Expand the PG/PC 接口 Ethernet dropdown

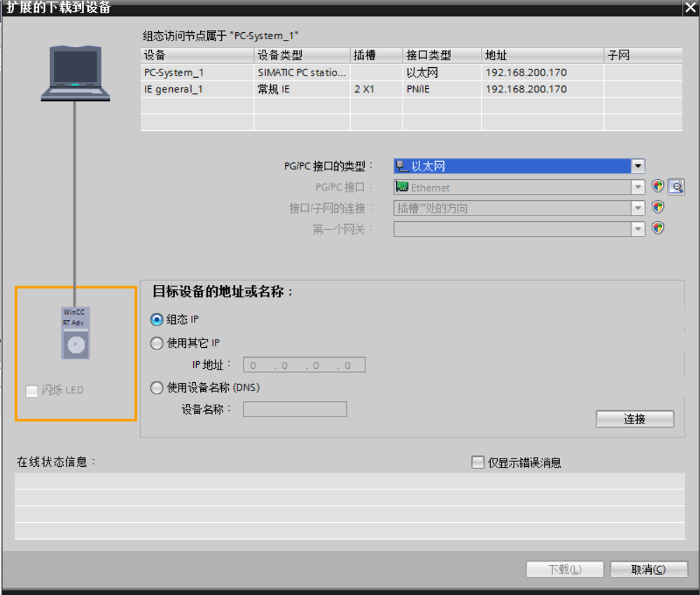pyautogui.click(x=637, y=188)
